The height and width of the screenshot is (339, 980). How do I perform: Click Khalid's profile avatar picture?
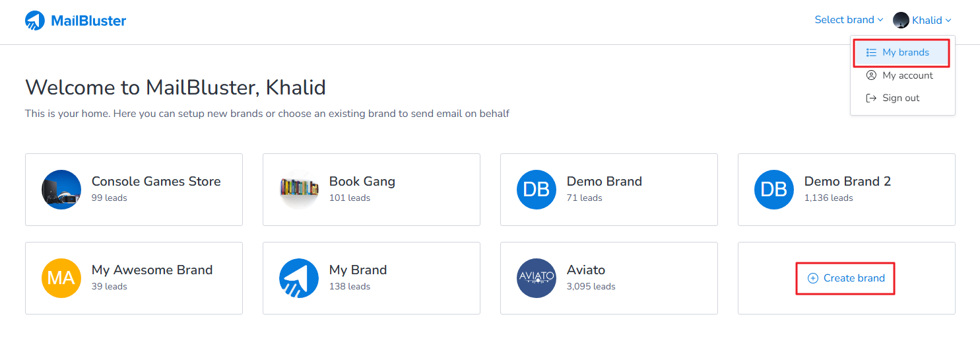[901, 20]
